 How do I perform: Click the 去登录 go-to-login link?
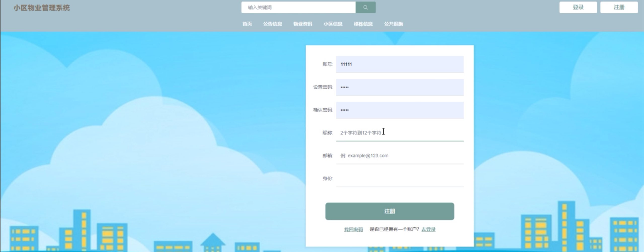pyautogui.click(x=428, y=229)
